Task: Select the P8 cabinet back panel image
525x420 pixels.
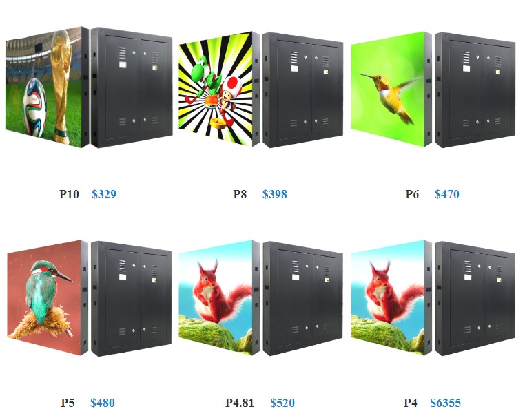Action: click(303, 90)
